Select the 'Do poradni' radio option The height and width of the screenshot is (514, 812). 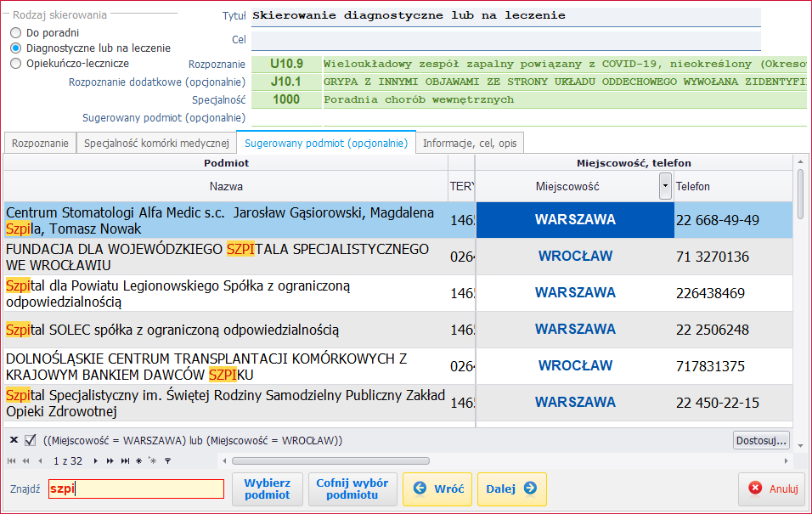(x=16, y=33)
